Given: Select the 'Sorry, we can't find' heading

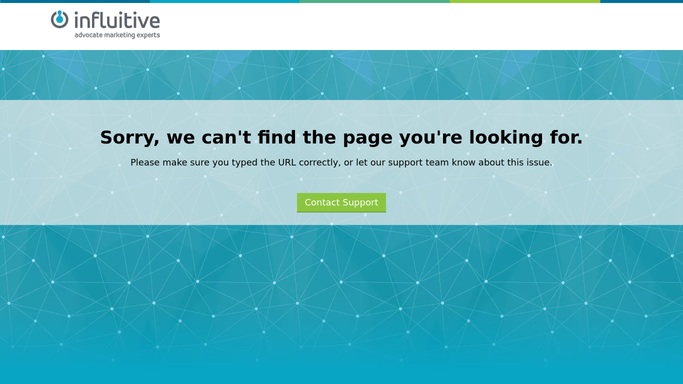Looking at the screenshot, I should [x=342, y=138].
